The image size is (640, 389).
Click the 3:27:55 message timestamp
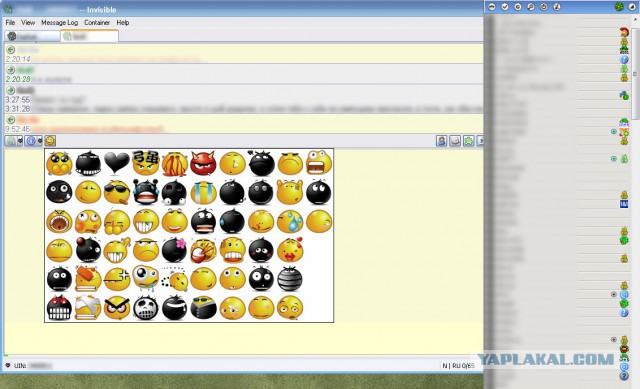[18, 100]
